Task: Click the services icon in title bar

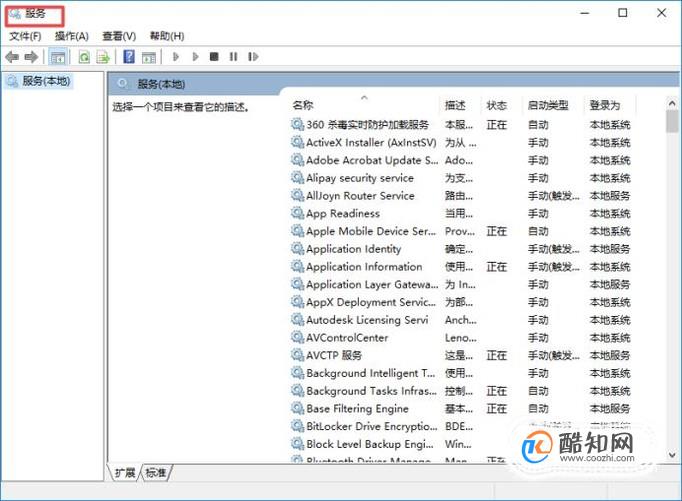Action: [15, 14]
